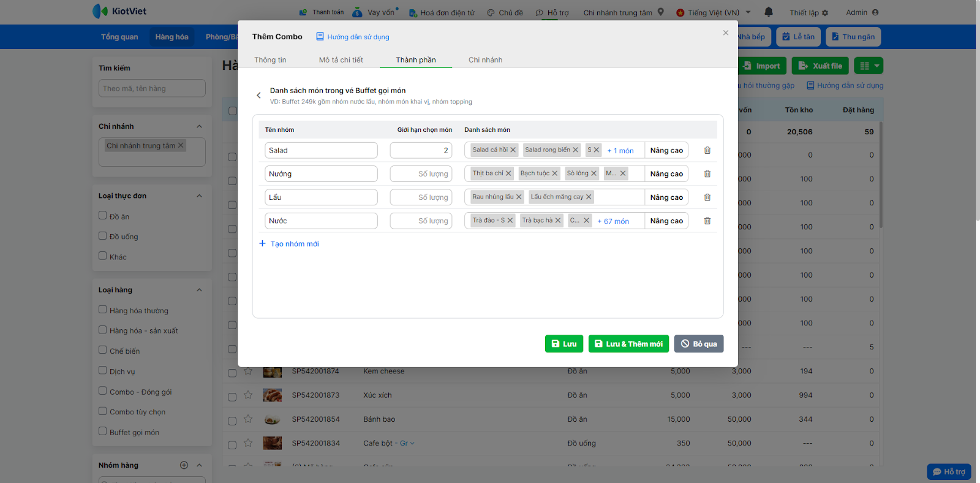The image size is (980, 483).
Task: Open the Hỗ trợ chat widget
Action: coord(949,471)
